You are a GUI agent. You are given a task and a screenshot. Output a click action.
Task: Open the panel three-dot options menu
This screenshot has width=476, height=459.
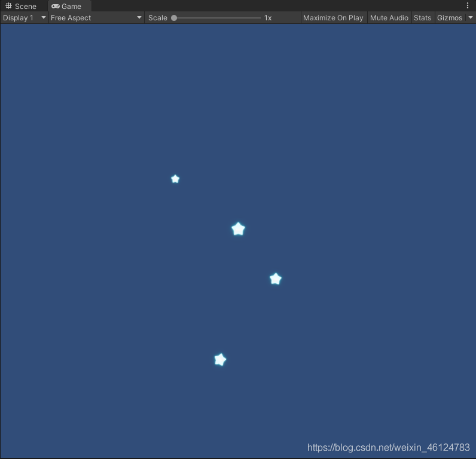pos(468,5)
